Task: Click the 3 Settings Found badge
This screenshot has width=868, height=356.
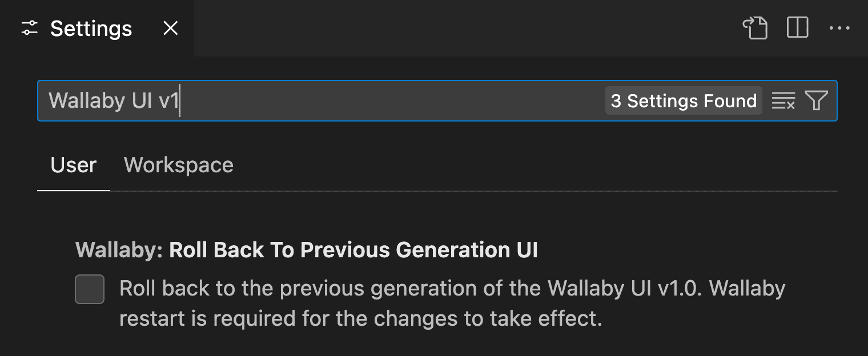Action: pyautogui.click(x=684, y=101)
